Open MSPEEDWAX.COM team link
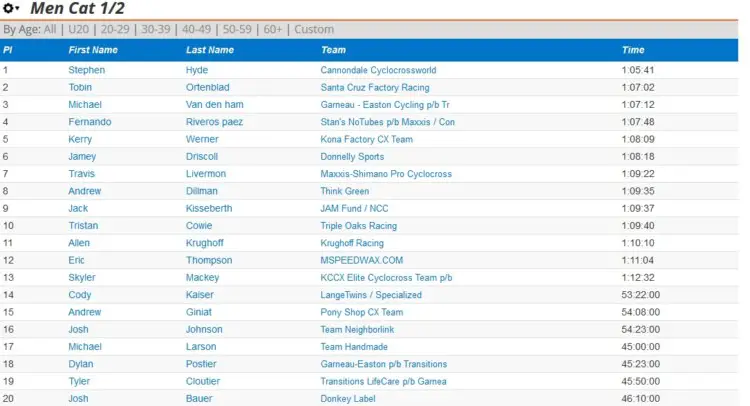This screenshot has width=750, height=406. click(362, 260)
